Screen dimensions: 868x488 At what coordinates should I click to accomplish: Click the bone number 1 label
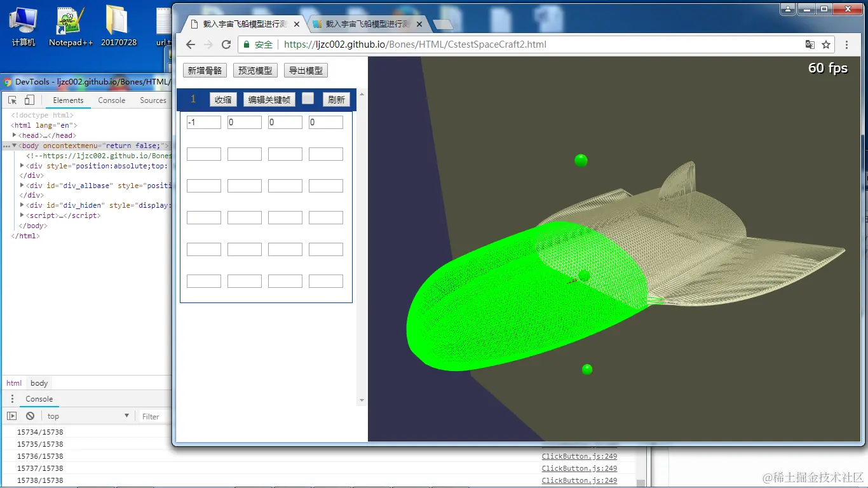point(193,99)
